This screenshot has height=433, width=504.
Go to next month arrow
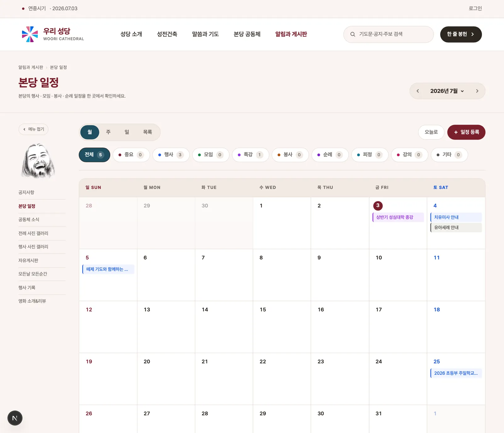[477, 91]
